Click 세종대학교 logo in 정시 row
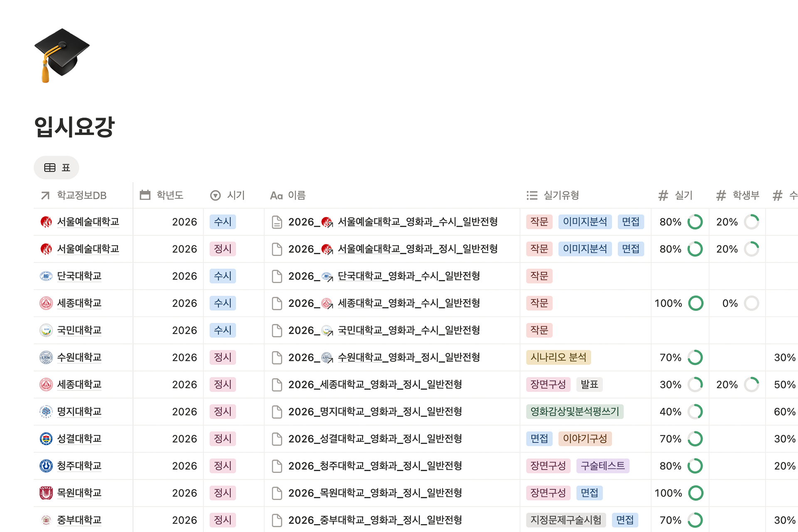This screenshot has height=532, width=798. coord(46,384)
